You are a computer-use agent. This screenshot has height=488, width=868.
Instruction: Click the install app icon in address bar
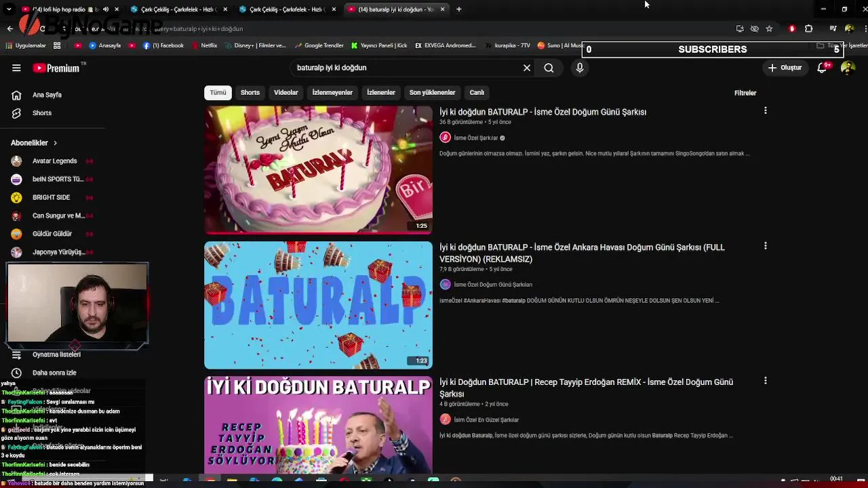(740, 28)
